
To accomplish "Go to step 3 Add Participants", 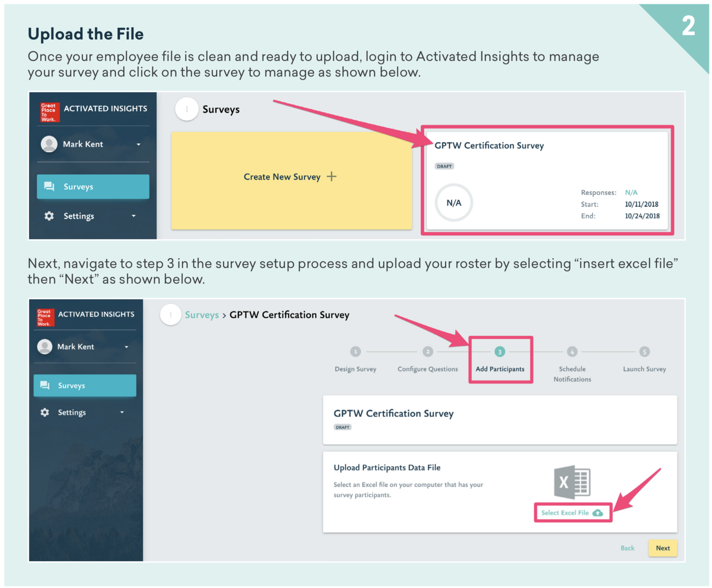I will pyautogui.click(x=499, y=352).
